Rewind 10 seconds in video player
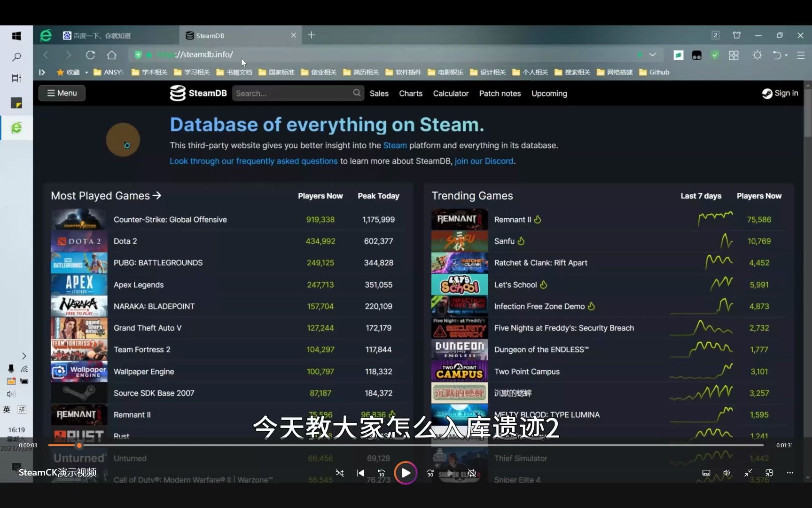This screenshot has height=508, width=812. (x=382, y=473)
